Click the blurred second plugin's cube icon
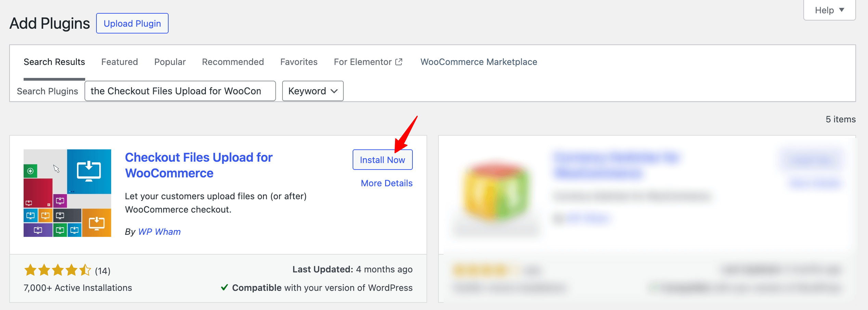The image size is (868, 310). [x=496, y=191]
